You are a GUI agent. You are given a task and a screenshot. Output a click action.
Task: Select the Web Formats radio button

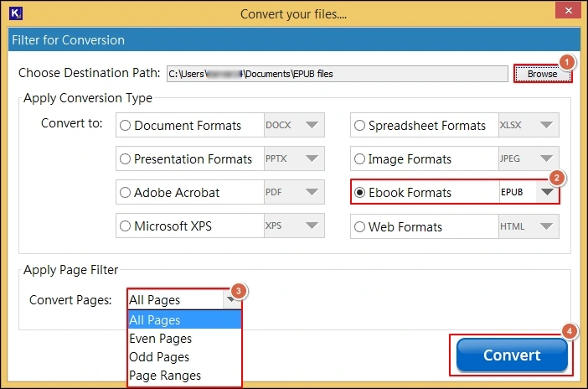(x=360, y=226)
